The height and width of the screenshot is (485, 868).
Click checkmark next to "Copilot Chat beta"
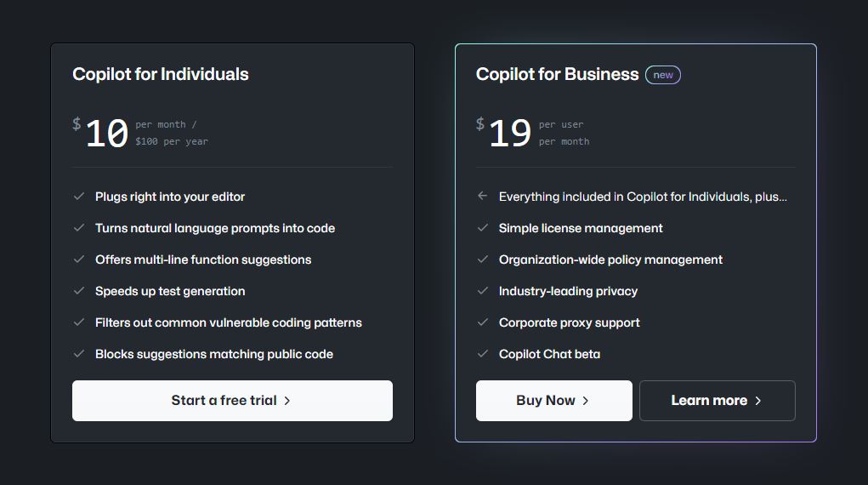[483, 354]
